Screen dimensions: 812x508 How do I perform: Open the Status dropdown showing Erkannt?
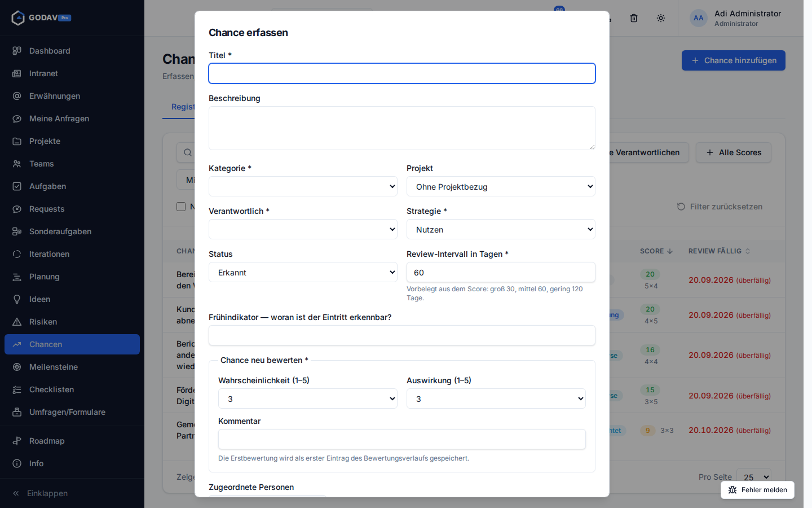pos(303,272)
